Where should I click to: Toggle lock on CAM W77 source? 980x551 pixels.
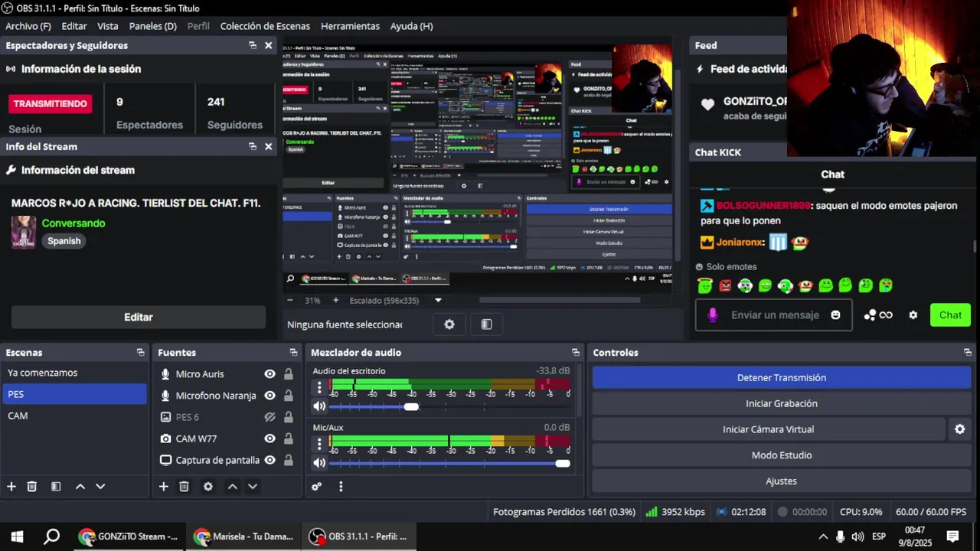(x=289, y=439)
